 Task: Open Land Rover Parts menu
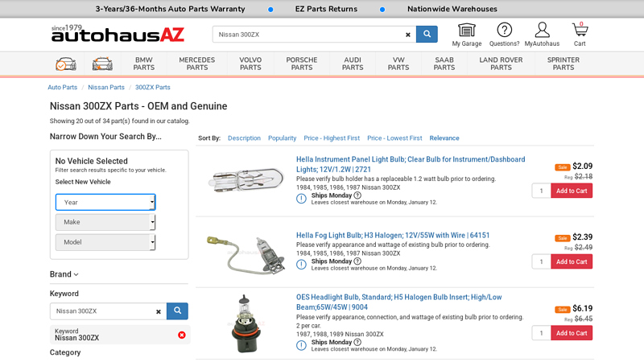(501, 64)
